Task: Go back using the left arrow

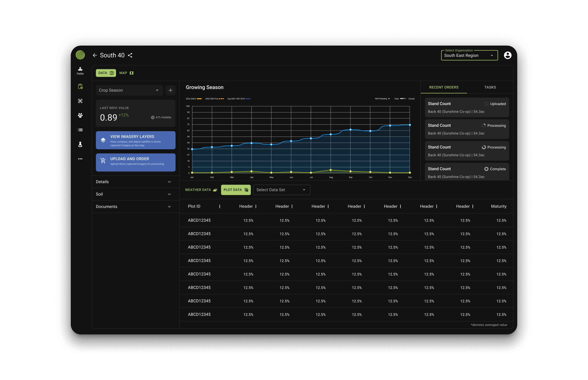Action: coord(95,55)
